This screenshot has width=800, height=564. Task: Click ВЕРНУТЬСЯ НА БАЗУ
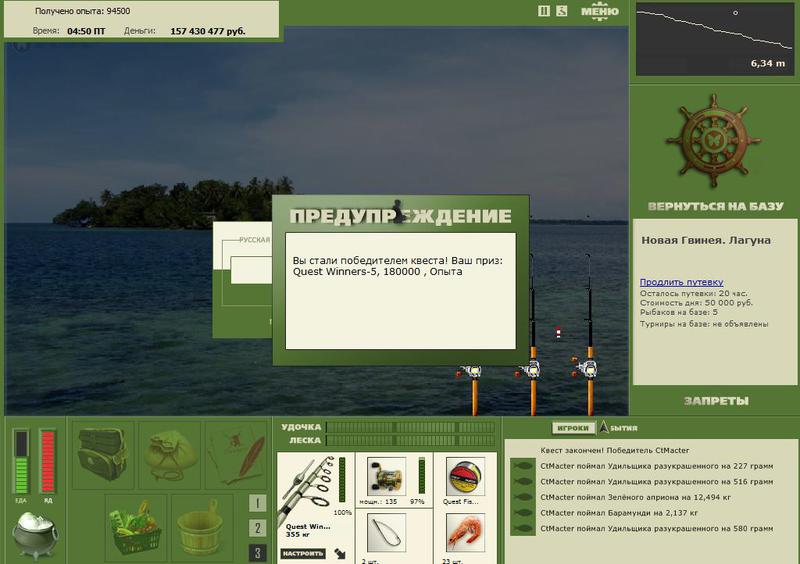715,206
